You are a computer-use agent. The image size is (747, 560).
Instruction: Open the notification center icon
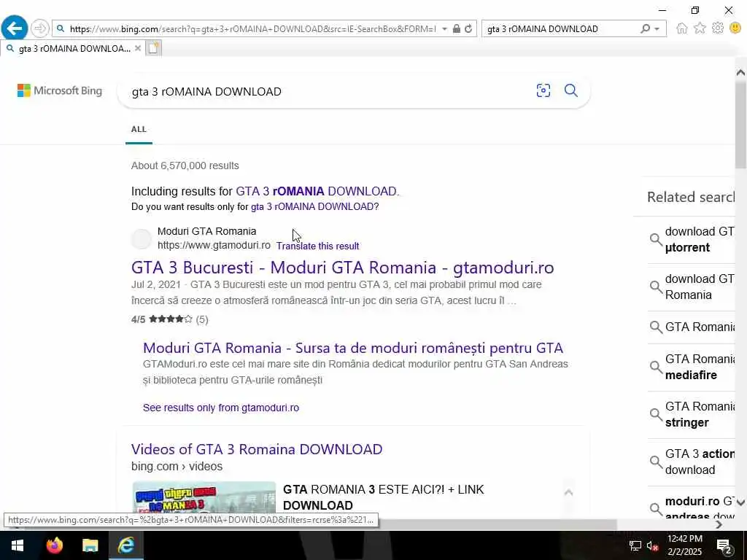pyautogui.click(x=724, y=545)
